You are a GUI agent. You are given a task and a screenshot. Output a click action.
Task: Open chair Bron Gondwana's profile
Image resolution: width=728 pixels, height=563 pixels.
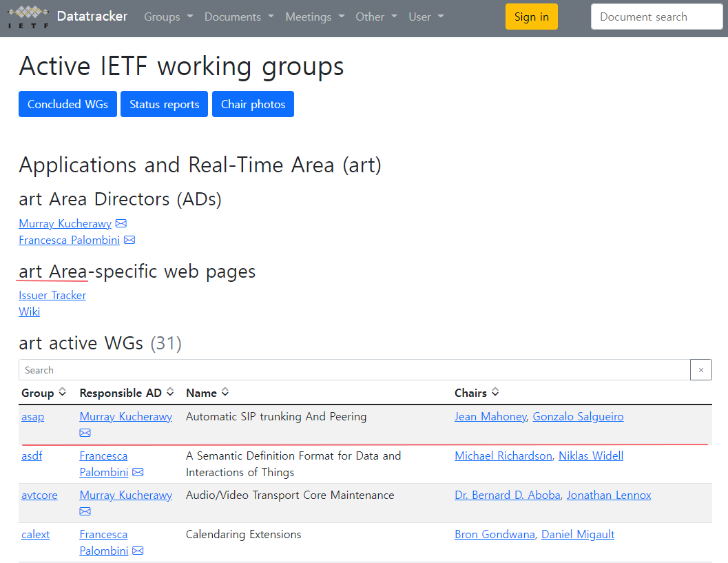pyautogui.click(x=495, y=534)
